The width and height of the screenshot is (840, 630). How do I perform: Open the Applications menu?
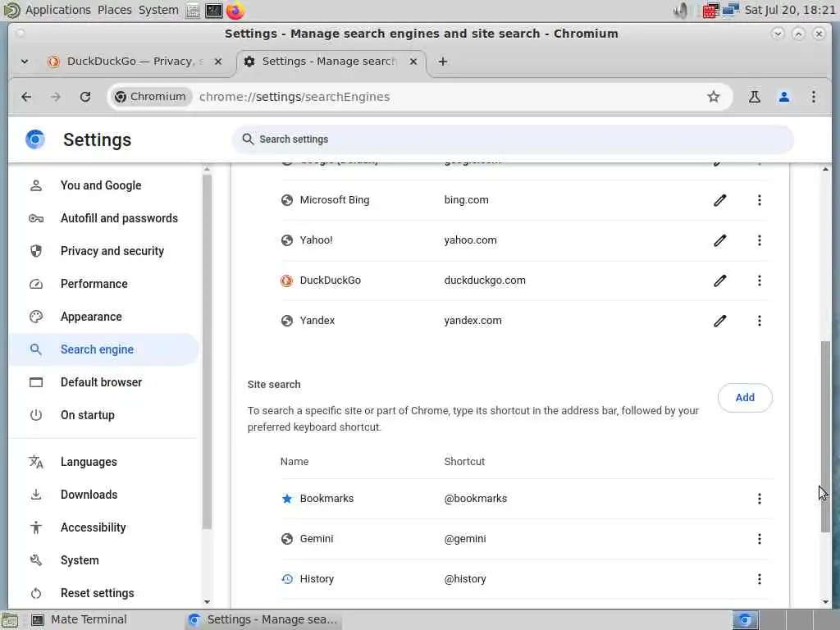pyautogui.click(x=58, y=10)
